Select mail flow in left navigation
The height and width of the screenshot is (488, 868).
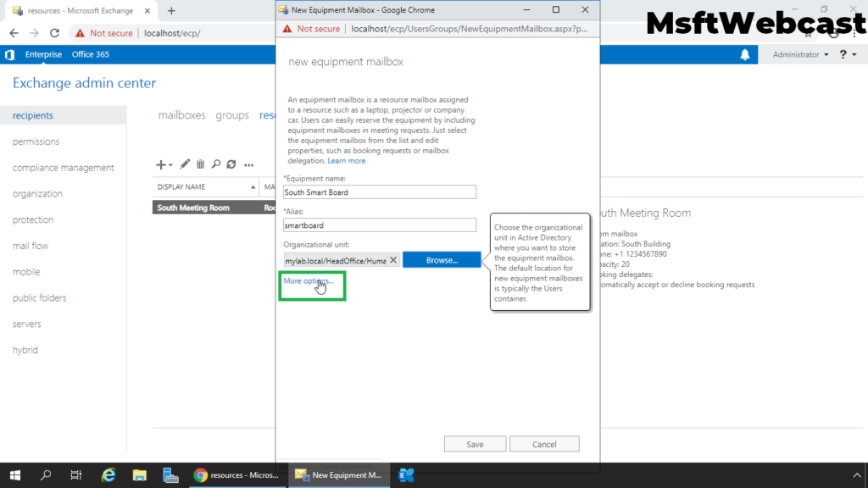(x=31, y=246)
